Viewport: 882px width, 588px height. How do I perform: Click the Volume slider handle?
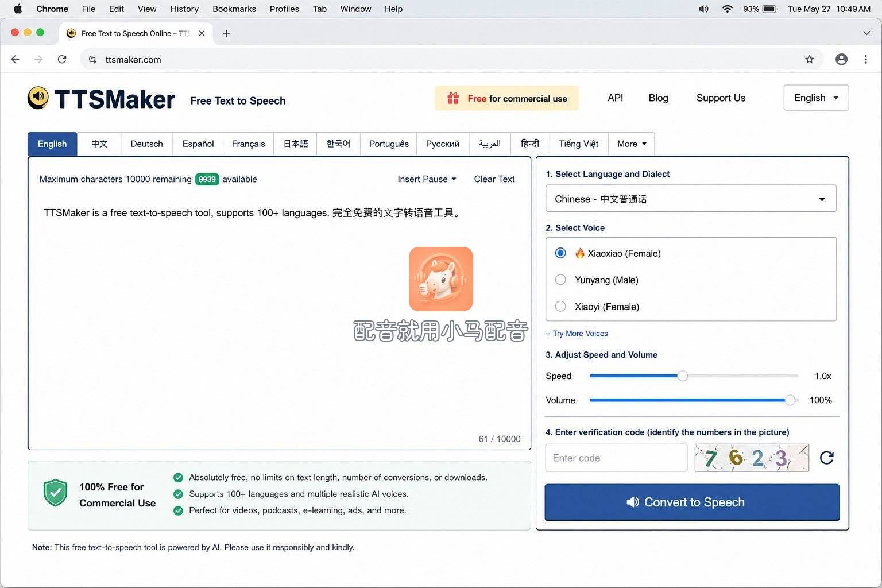pyautogui.click(x=790, y=400)
